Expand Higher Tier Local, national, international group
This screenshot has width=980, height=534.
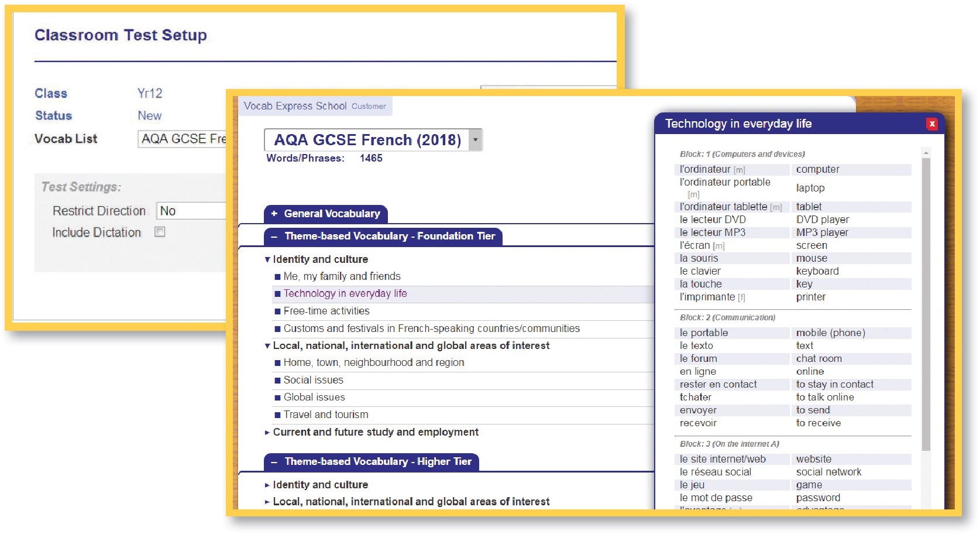pos(407,502)
